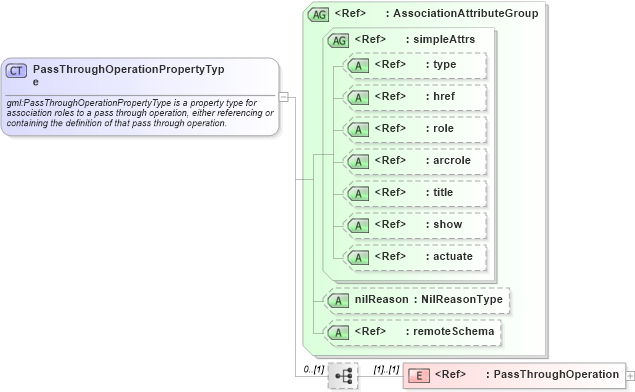
Task: Click the A icon beside role attribute
Action: (358, 130)
